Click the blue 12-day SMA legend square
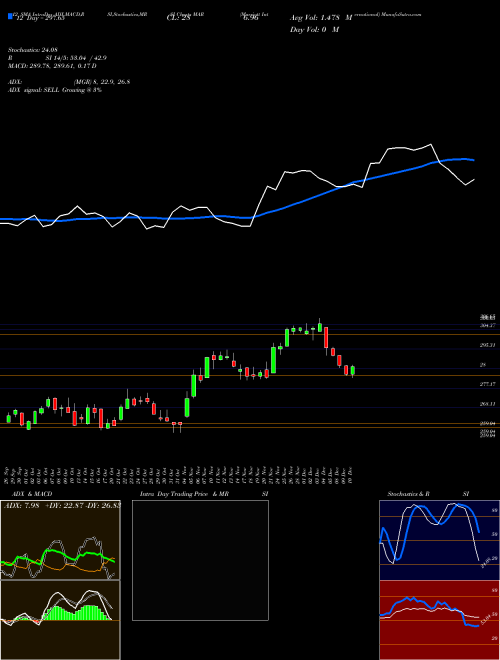Screen dimensions: 500x660 click(x=10, y=17)
